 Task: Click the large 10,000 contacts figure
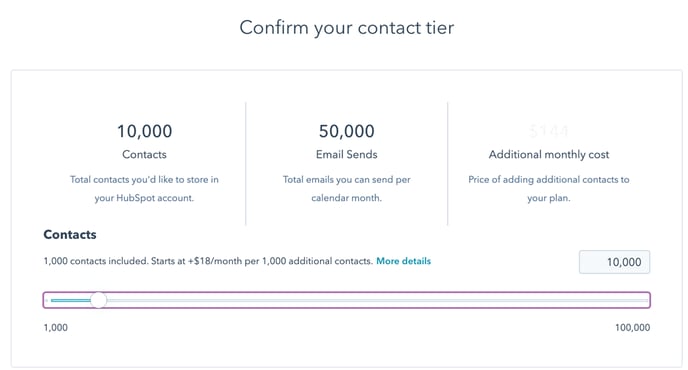(144, 131)
